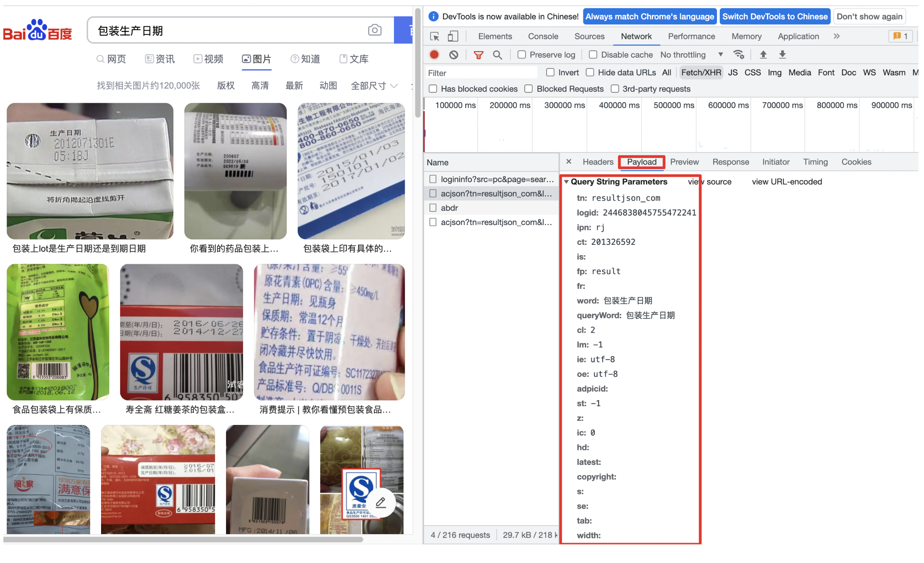Click Don't show again
This screenshot has height=563, width=924.
pyautogui.click(x=869, y=16)
